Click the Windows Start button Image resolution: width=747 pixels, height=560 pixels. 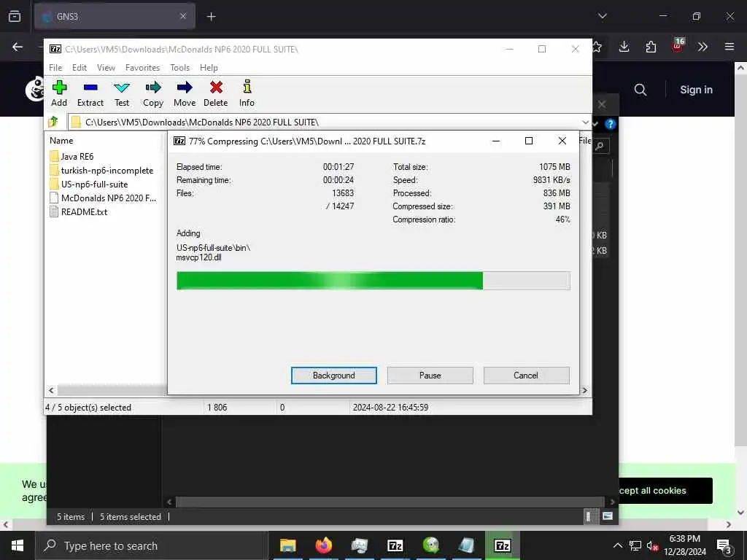[18, 545]
